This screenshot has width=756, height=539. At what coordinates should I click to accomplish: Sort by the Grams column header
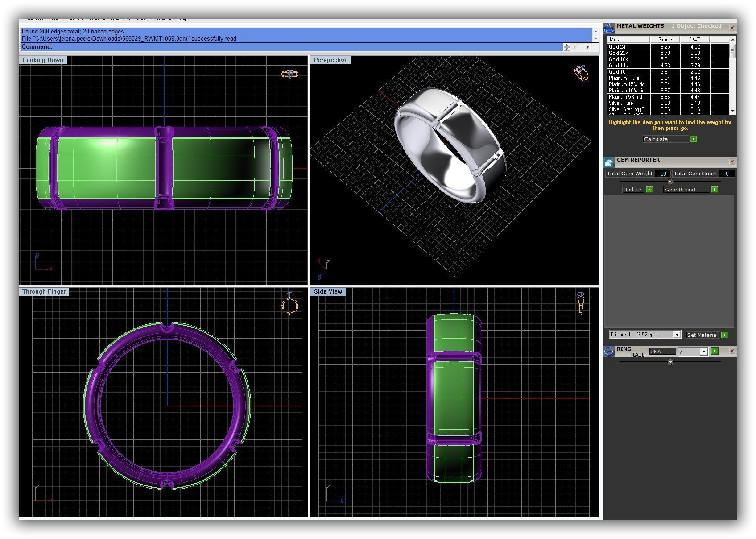[665, 40]
